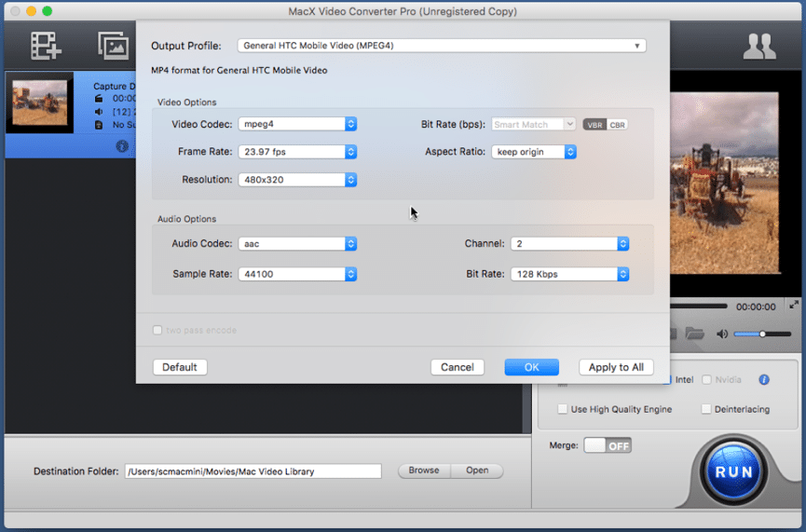The image size is (806, 532).
Task: Select the video thumbnail in the file list
Action: (x=39, y=102)
